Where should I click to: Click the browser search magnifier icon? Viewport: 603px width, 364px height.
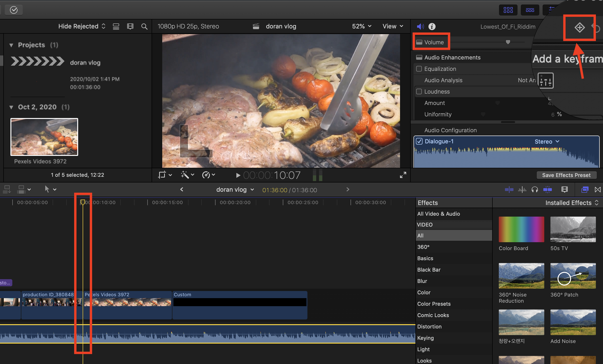point(144,27)
